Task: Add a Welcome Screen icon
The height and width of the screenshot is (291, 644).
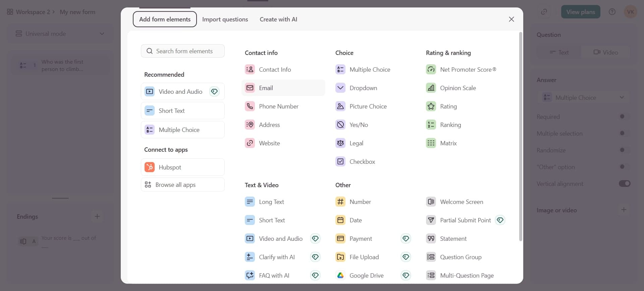Action: point(431,202)
